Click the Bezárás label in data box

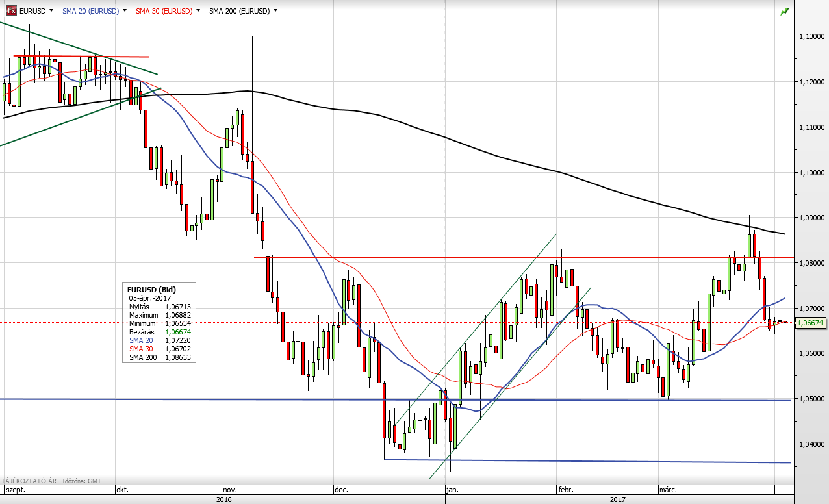click(x=141, y=331)
